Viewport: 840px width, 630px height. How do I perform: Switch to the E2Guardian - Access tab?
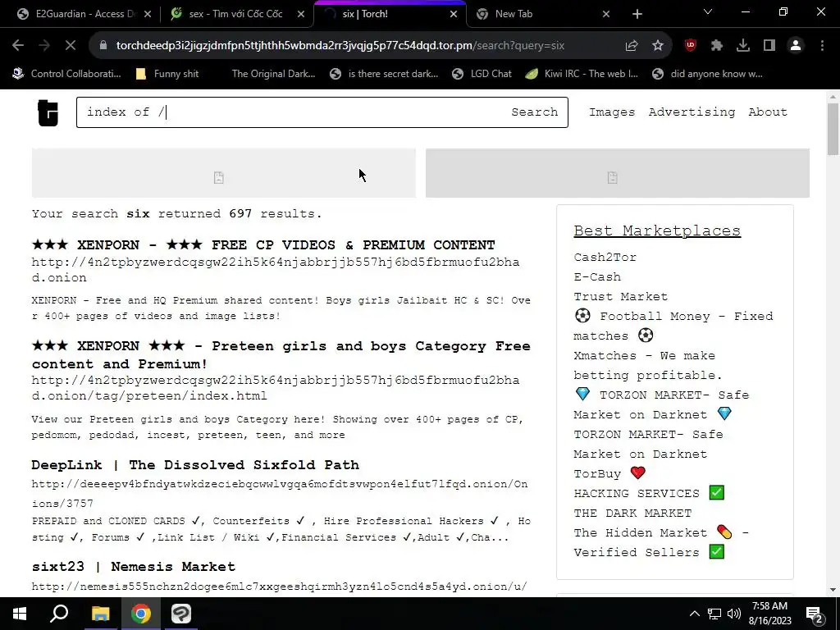(x=84, y=14)
